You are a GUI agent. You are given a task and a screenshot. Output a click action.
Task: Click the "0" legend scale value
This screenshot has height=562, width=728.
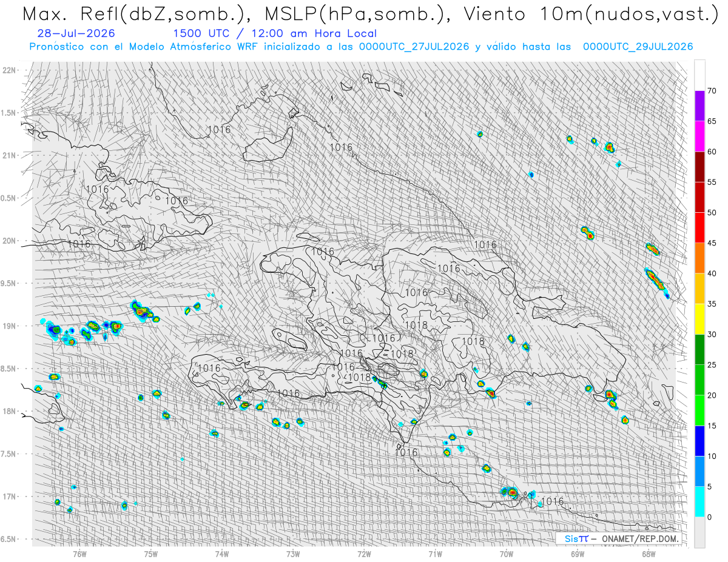[x=710, y=517]
